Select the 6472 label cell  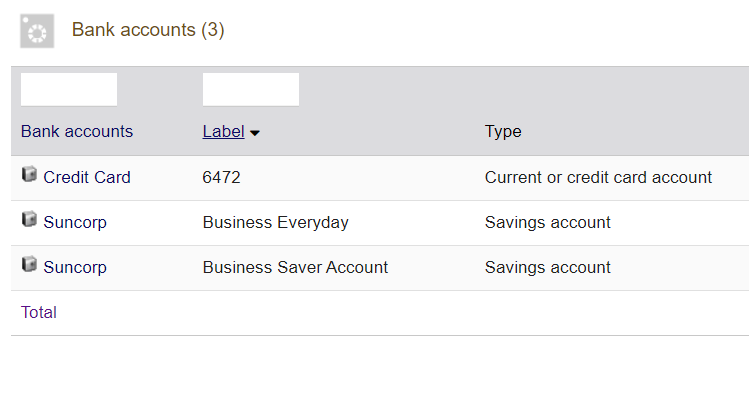point(221,177)
